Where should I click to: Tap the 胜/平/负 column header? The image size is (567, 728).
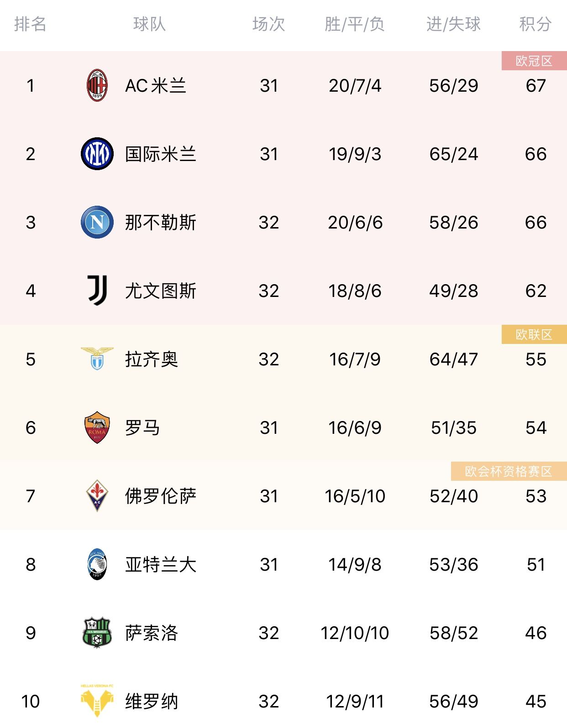pyautogui.click(x=355, y=24)
